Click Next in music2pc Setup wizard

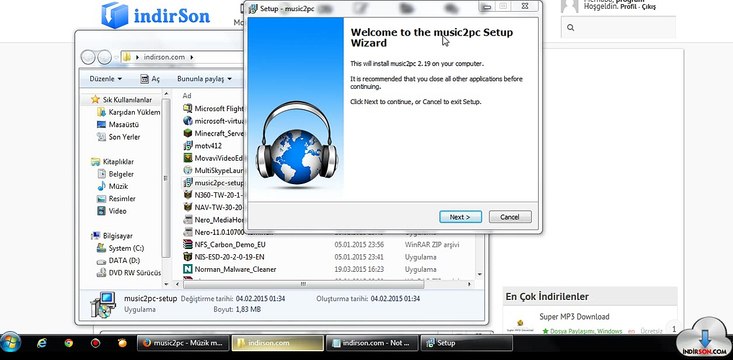point(460,217)
